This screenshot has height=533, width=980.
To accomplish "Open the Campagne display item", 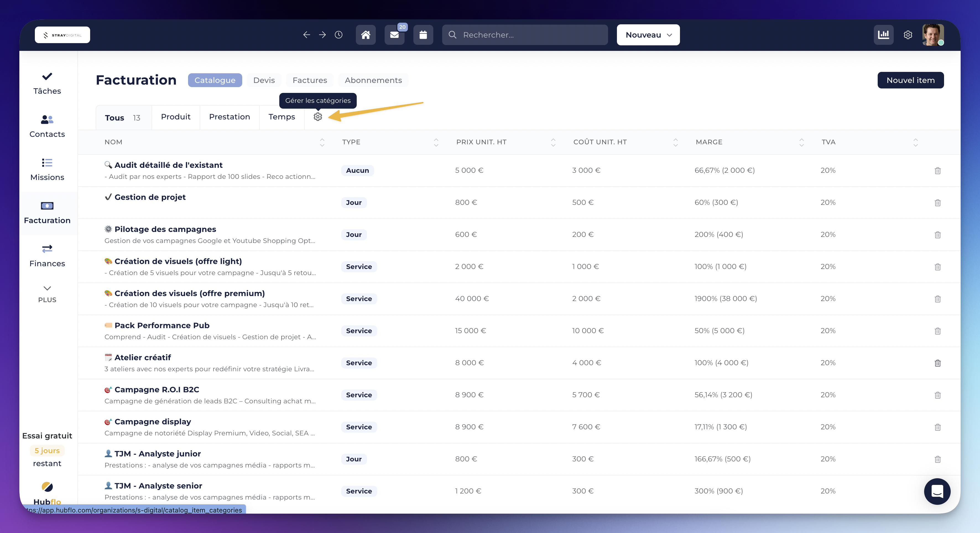I will point(153,422).
